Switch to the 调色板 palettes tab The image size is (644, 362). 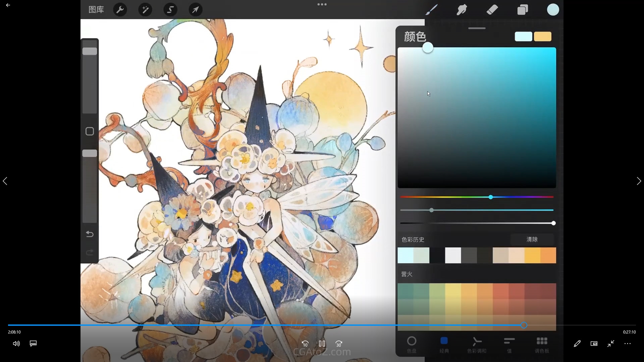pos(542,345)
